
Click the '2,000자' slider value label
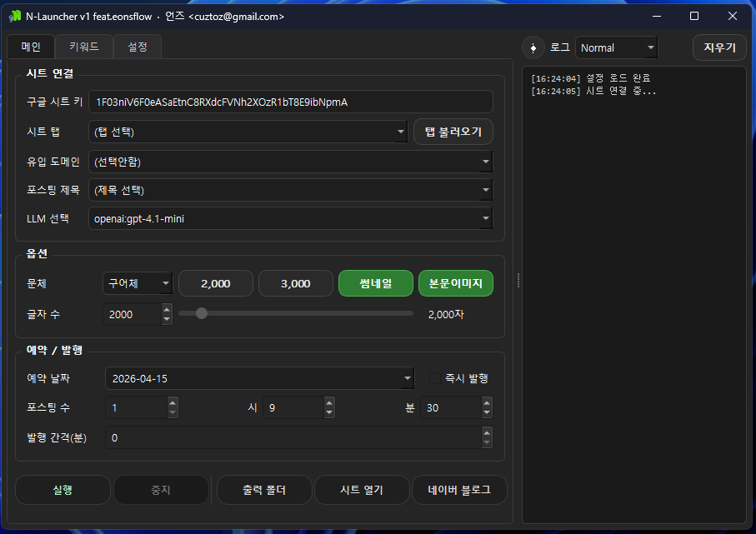click(446, 314)
